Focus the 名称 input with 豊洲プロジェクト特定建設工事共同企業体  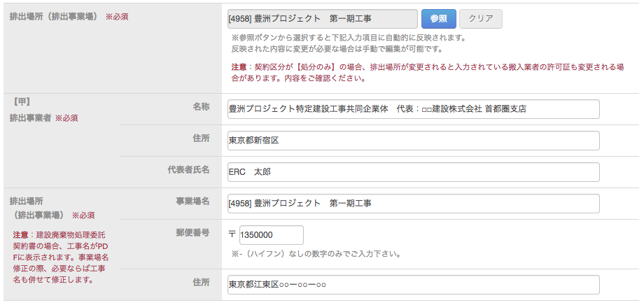[x=413, y=109]
